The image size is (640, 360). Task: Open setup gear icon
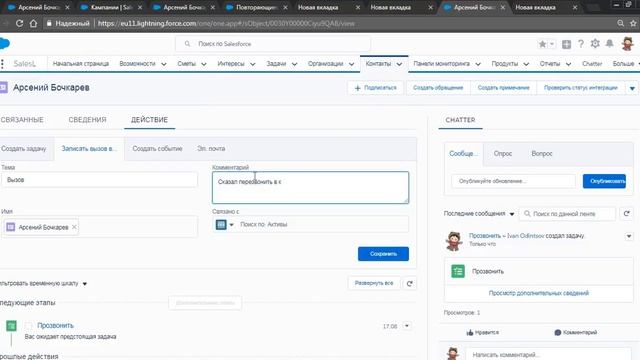(x=595, y=44)
